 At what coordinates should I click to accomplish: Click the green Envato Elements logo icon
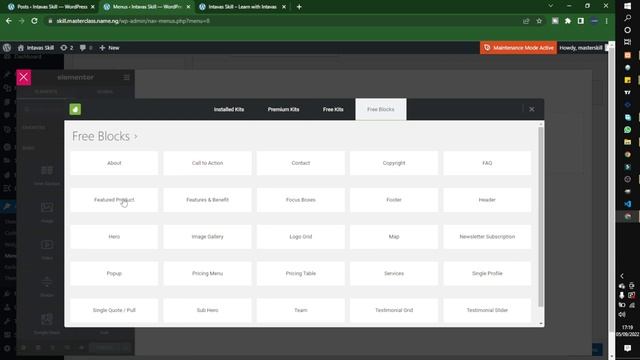(75, 109)
